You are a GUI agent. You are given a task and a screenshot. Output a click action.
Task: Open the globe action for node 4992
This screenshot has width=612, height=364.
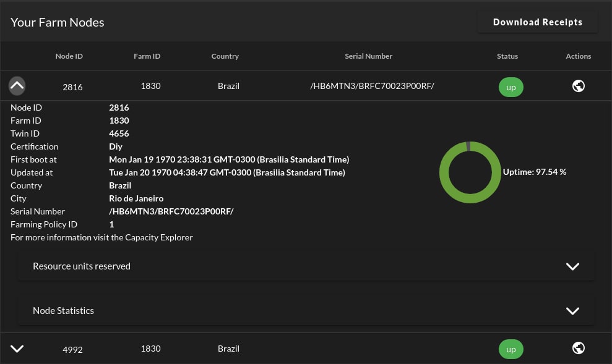click(x=578, y=348)
